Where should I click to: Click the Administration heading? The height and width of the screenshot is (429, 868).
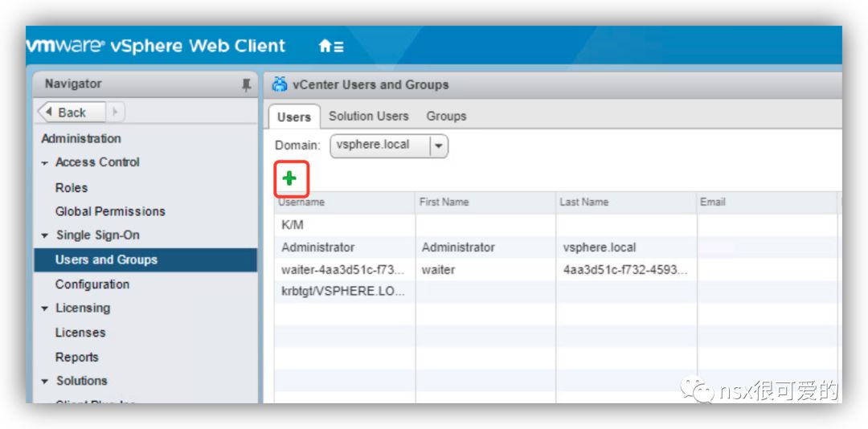81,138
